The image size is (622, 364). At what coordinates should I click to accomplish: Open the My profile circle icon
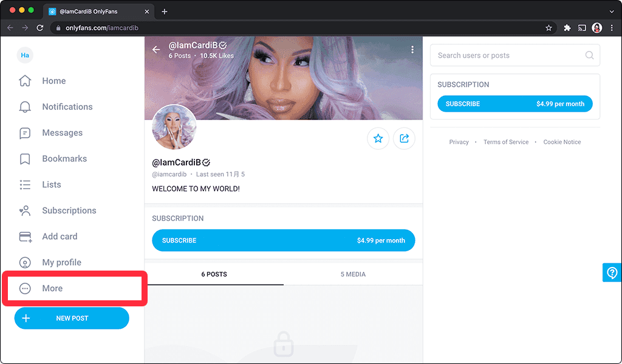[25, 263]
